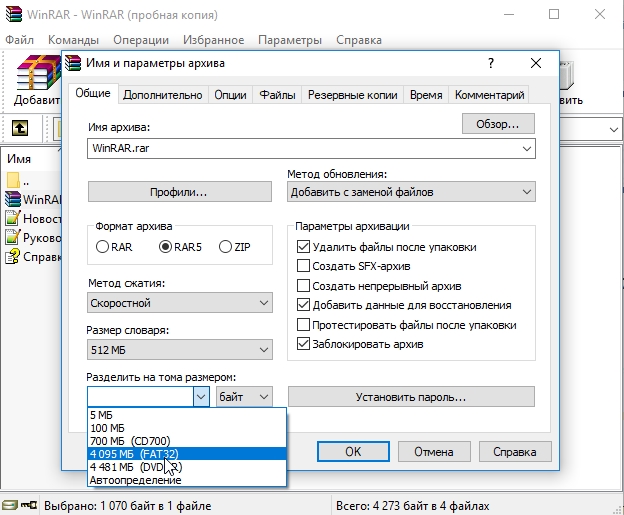This screenshot has height=515, width=624.
Task: Uncheck 'Добавить данные для восстановления'
Action: tap(303, 305)
